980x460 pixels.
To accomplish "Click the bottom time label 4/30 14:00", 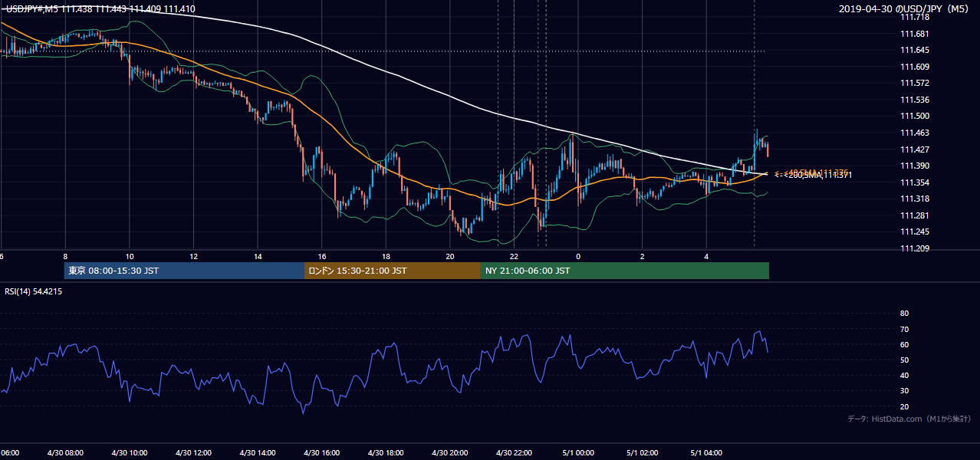I will pos(258,453).
